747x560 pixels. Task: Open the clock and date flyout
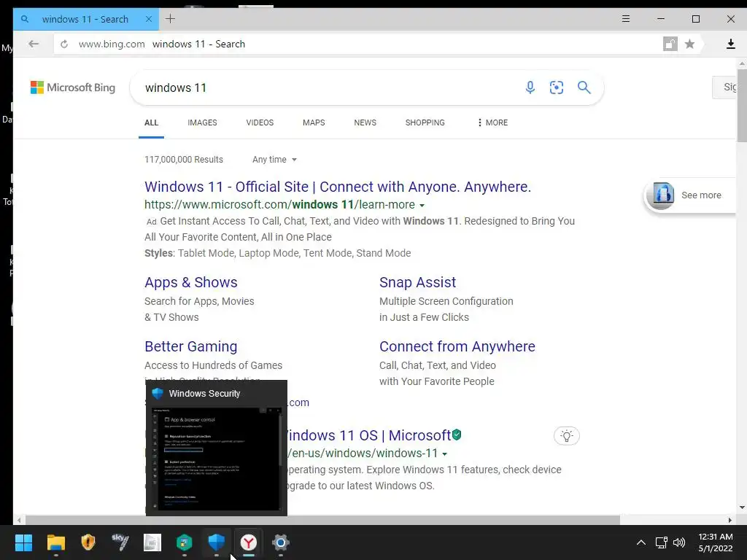715,542
